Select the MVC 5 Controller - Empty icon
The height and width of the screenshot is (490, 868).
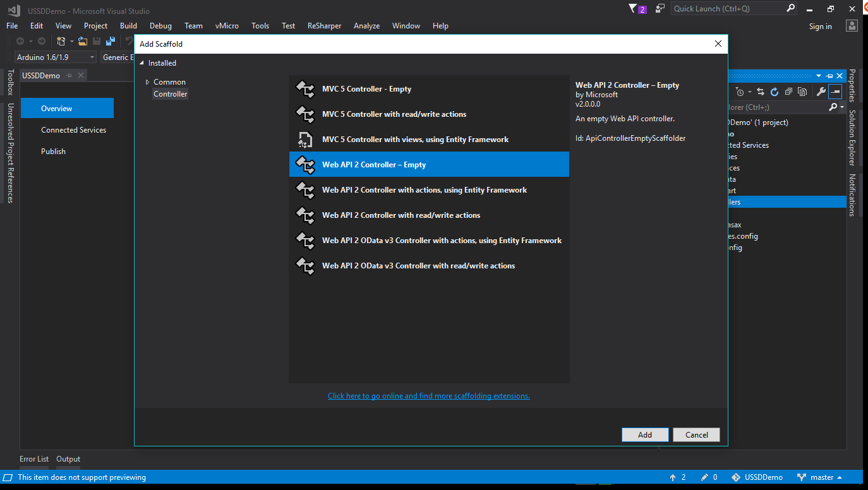pyautogui.click(x=305, y=89)
